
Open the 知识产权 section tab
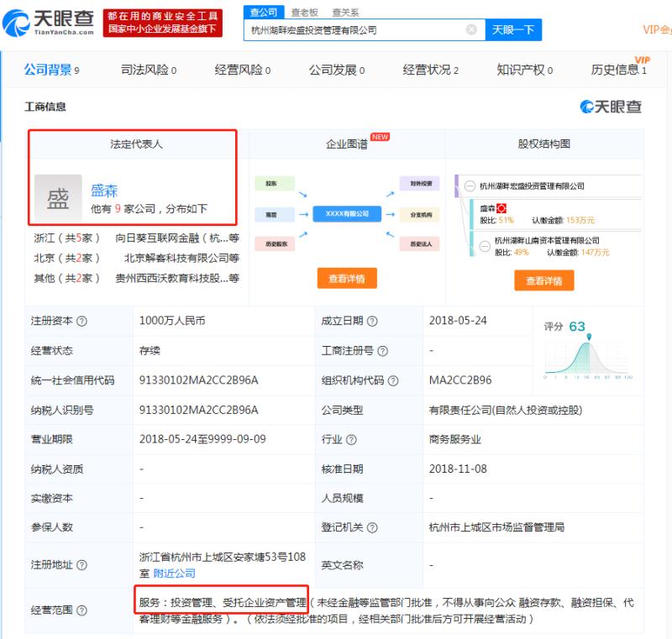(524, 70)
